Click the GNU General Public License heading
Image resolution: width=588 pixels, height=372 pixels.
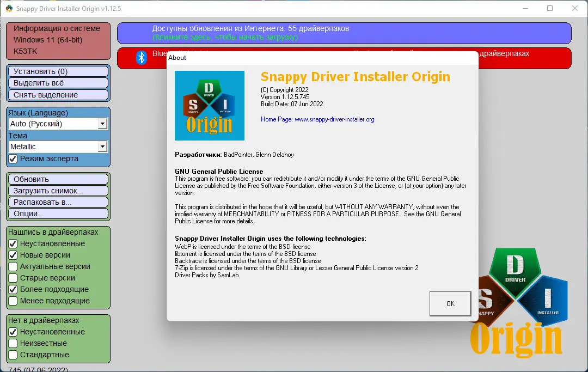tap(219, 172)
